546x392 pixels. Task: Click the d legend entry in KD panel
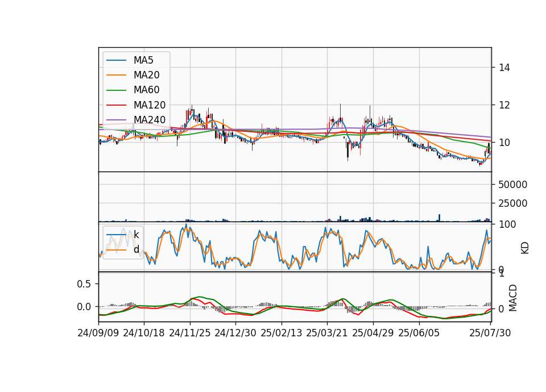(136, 249)
